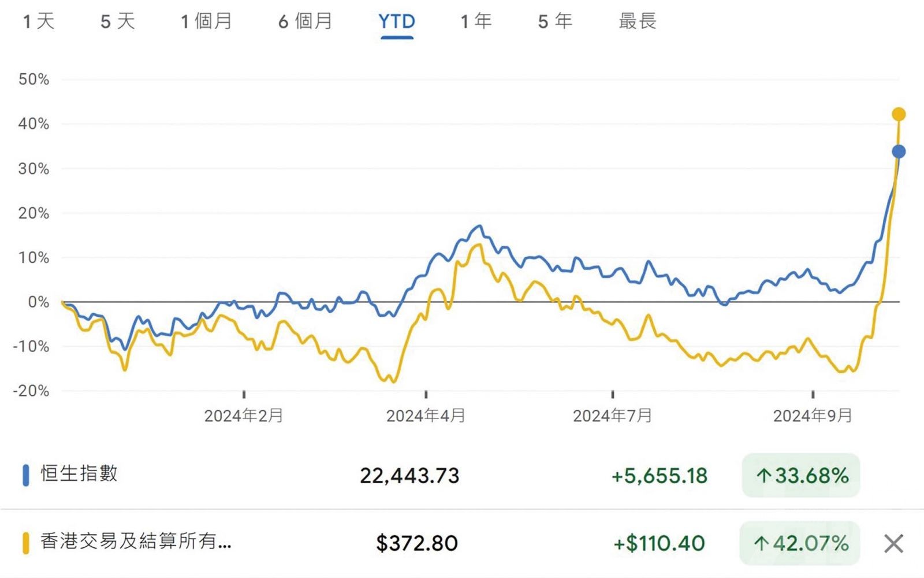
Task: Click the 2024年9月 axis label
Action: (813, 416)
